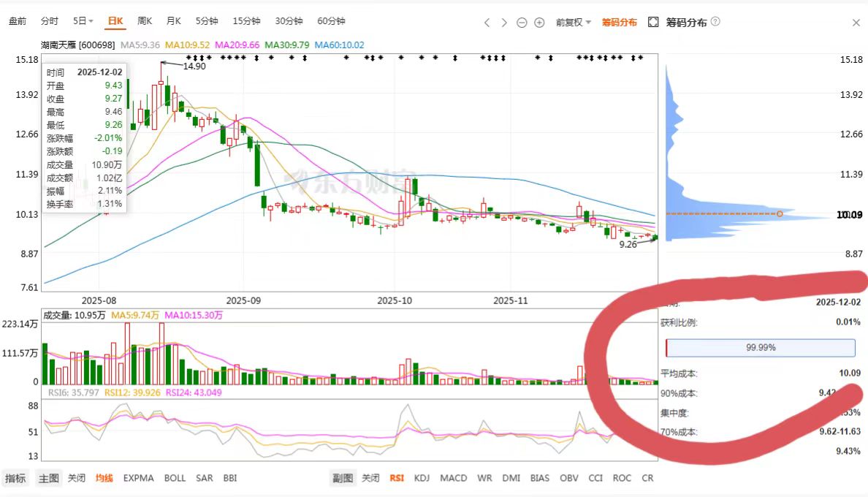Zoom out chart with minus icon

coord(522,23)
